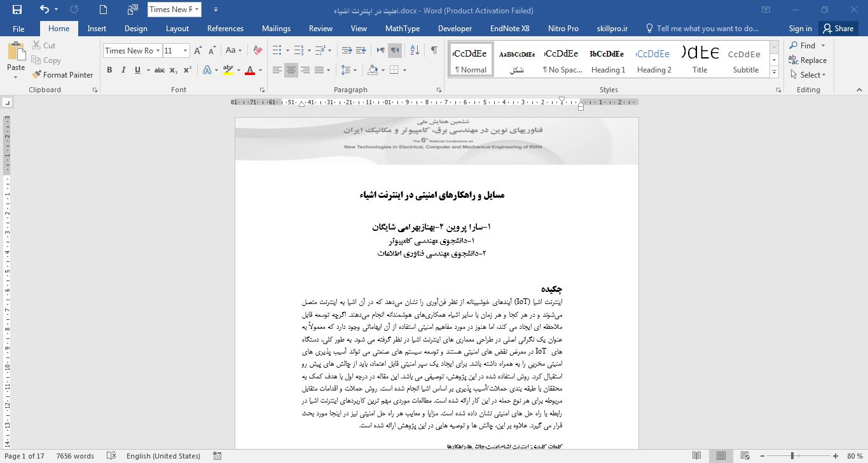Open the numbering list dropdown
The width and height of the screenshot is (868, 463).
point(308,50)
